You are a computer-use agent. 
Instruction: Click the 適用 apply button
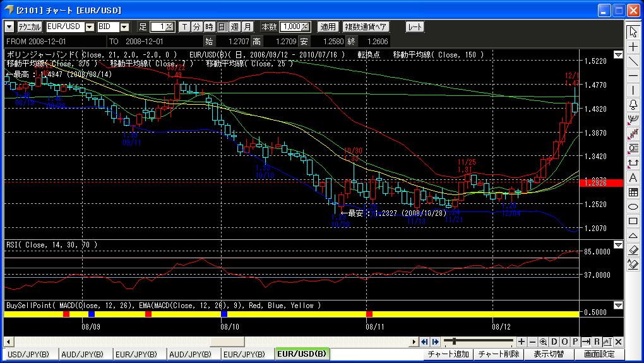(328, 27)
